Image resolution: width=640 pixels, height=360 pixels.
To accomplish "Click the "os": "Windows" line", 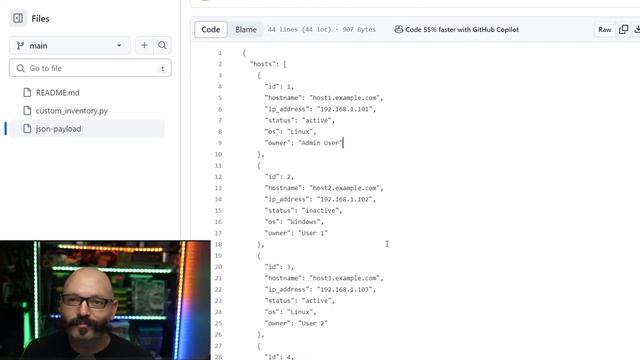I will point(294,222).
